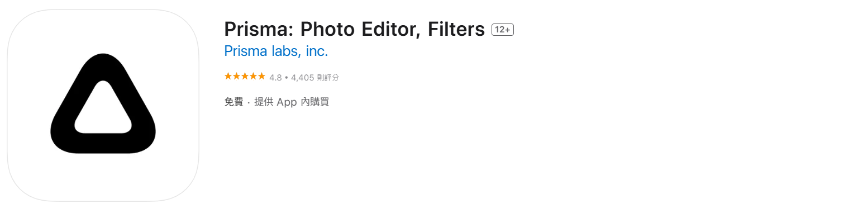
Task: Select the fifth orange rating star
Action: [261, 77]
